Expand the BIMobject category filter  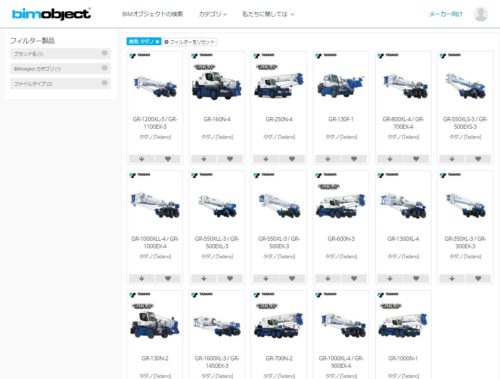(x=60, y=69)
